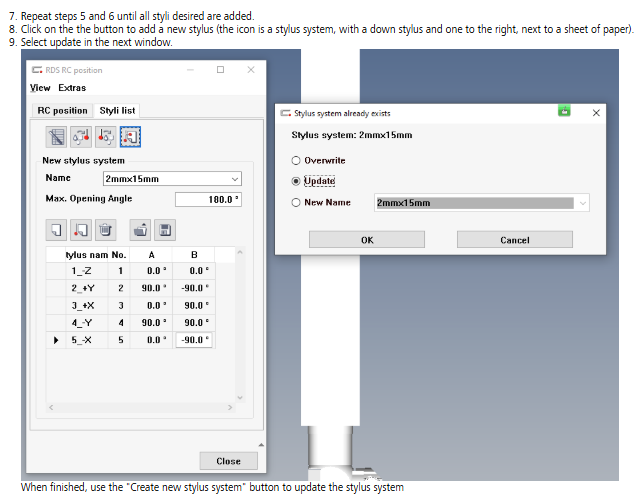Click the trash can delete icon

tap(106, 230)
